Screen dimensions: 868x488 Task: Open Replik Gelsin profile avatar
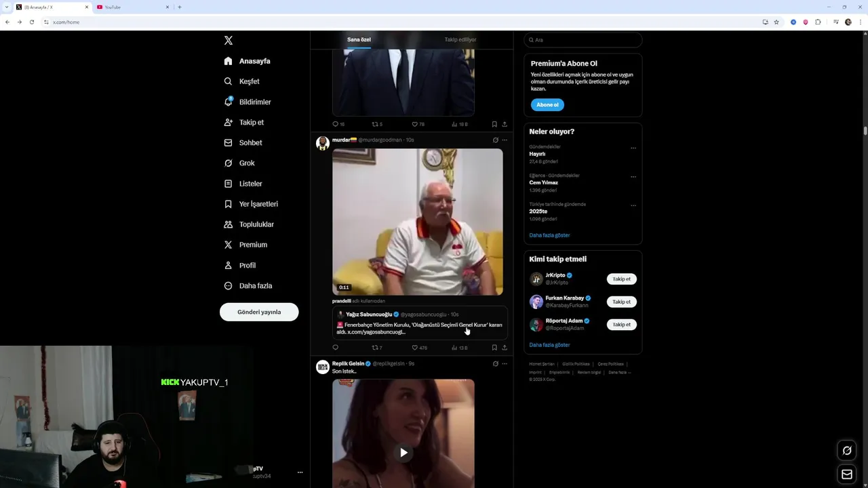tap(323, 367)
